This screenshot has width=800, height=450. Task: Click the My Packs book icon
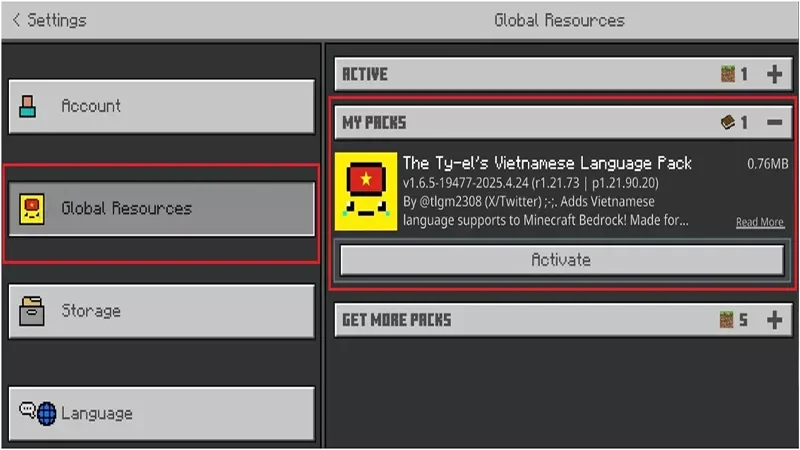point(728,122)
